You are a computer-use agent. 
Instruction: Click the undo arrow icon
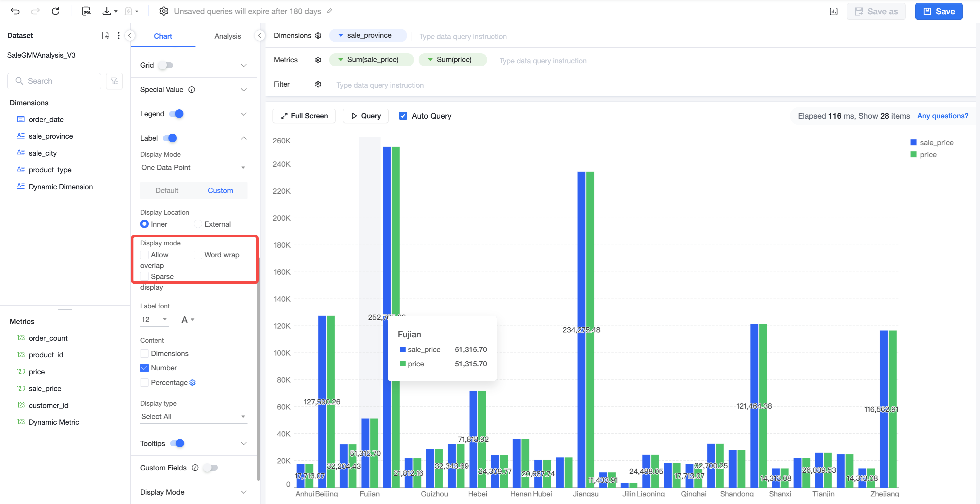[x=15, y=11]
